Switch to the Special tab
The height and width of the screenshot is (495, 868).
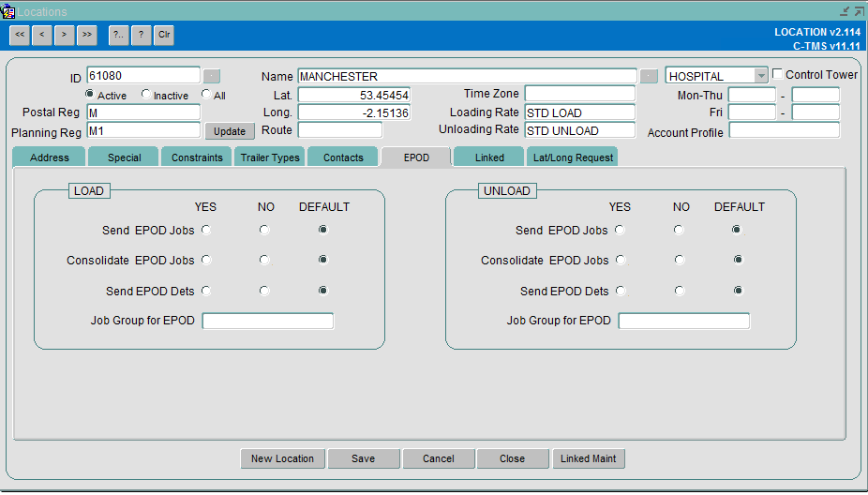(124, 157)
